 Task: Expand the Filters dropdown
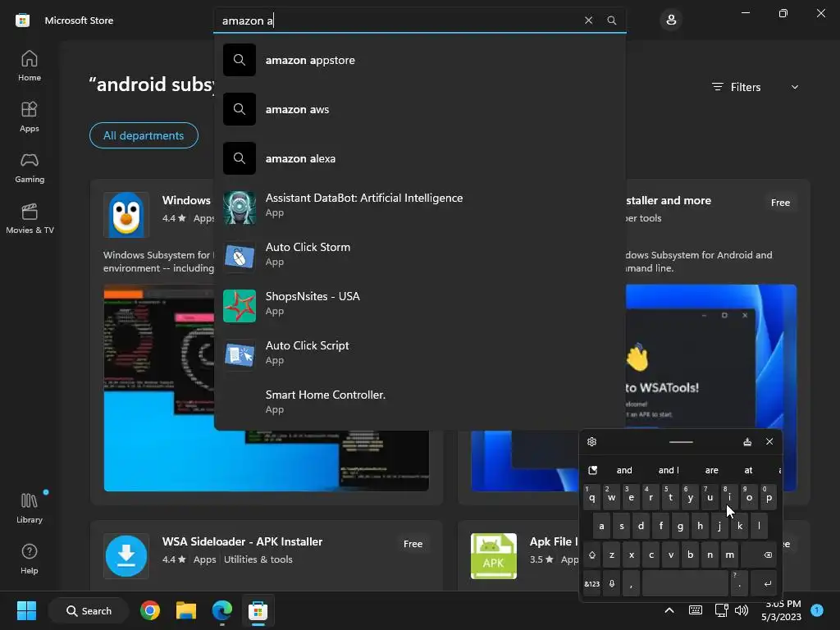(756, 87)
